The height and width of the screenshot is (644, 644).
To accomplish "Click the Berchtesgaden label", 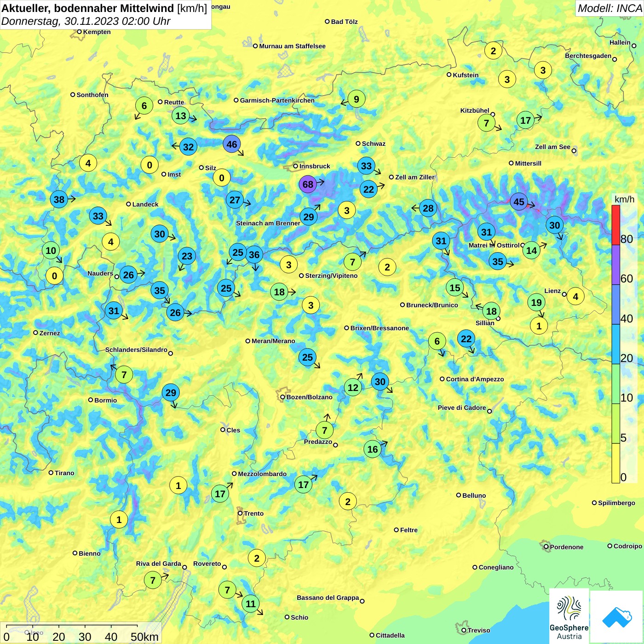I will (588, 56).
